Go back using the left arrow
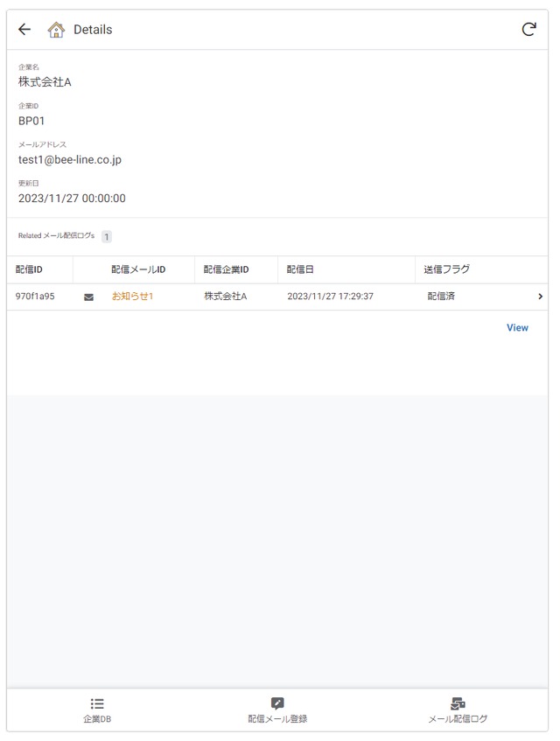 click(24, 29)
